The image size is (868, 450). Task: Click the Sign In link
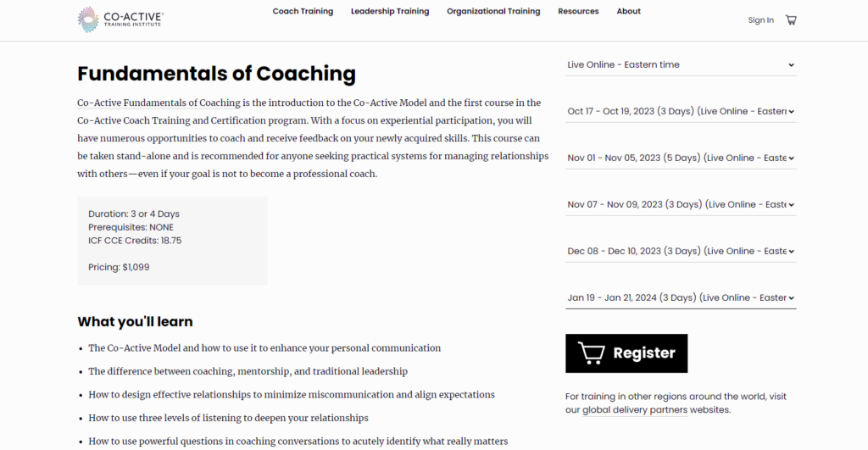tap(760, 20)
